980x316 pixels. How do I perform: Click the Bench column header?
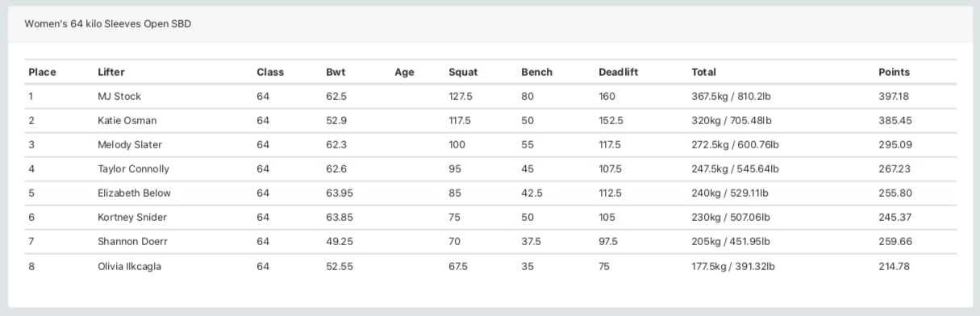coord(536,72)
